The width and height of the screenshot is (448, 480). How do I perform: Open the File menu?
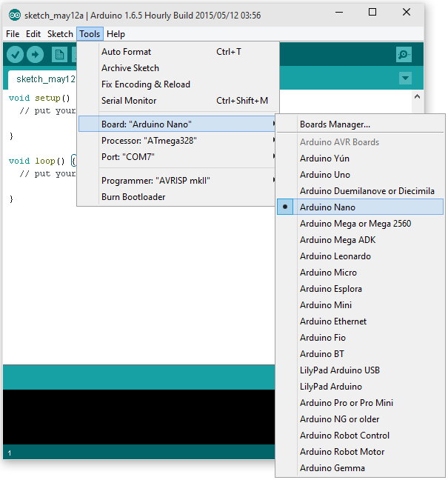pos(13,34)
